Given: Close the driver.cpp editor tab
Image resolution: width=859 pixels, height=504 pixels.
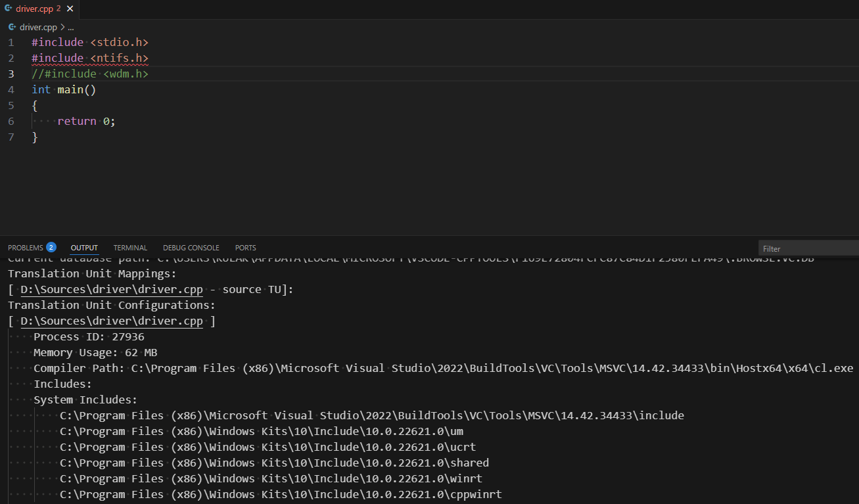Looking at the screenshot, I should 70,9.
